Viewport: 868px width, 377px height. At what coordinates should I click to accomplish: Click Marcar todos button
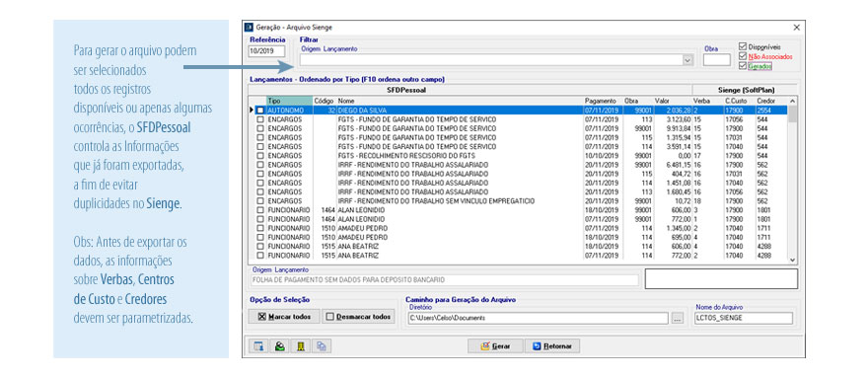tap(283, 317)
